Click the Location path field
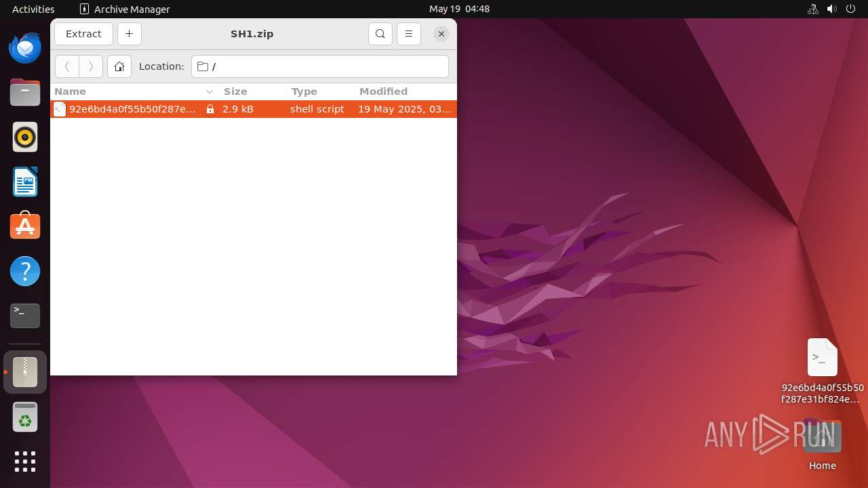Viewport: 868px width, 488px height. (320, 66)
